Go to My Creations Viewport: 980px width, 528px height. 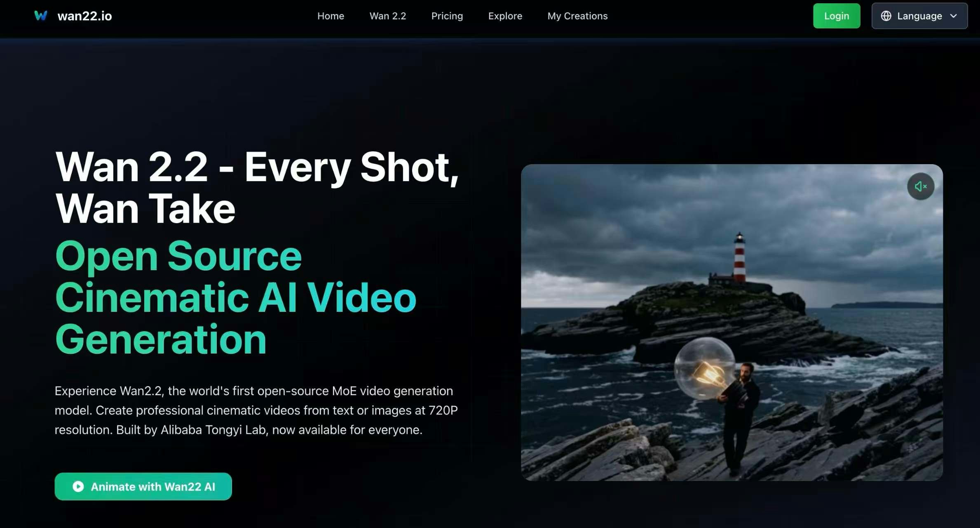(x=577, y=16)
